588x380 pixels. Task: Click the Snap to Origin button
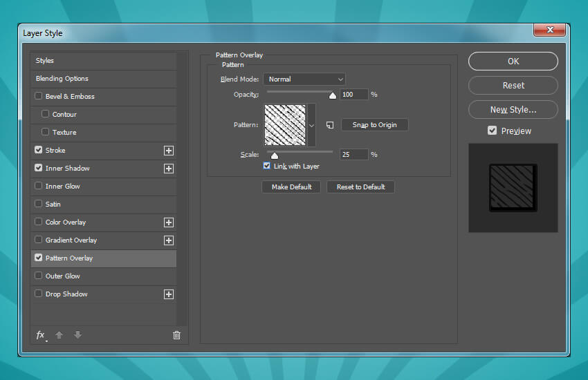374,125
